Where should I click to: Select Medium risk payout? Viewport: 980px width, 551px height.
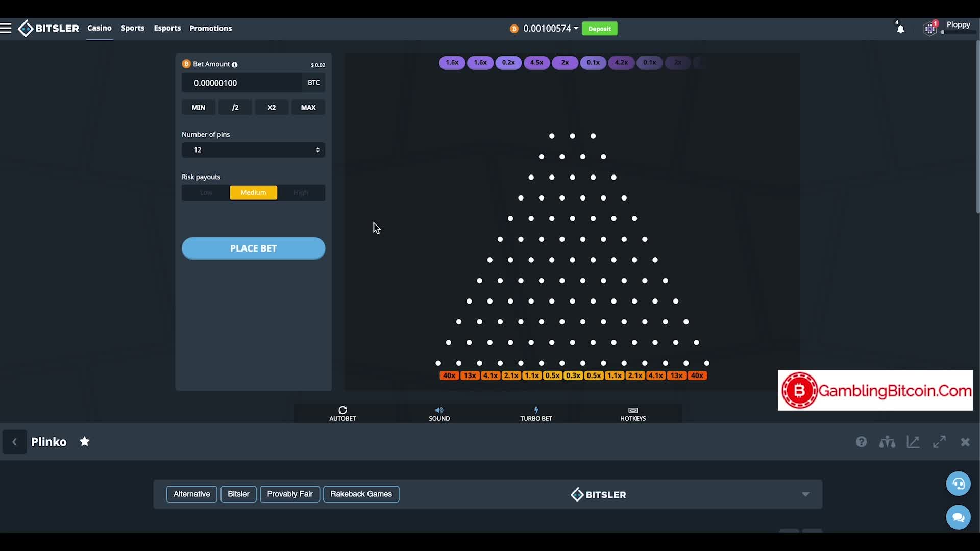(253, 192)
